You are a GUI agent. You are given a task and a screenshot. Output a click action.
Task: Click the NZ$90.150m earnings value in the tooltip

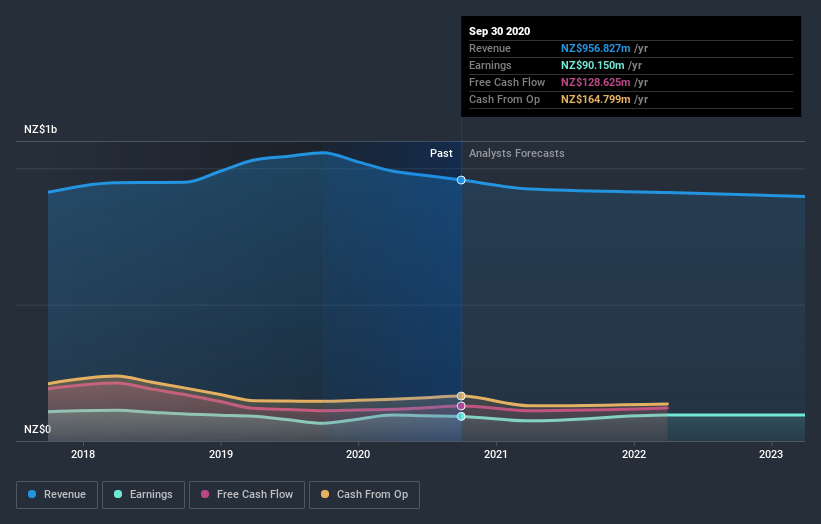593,65
